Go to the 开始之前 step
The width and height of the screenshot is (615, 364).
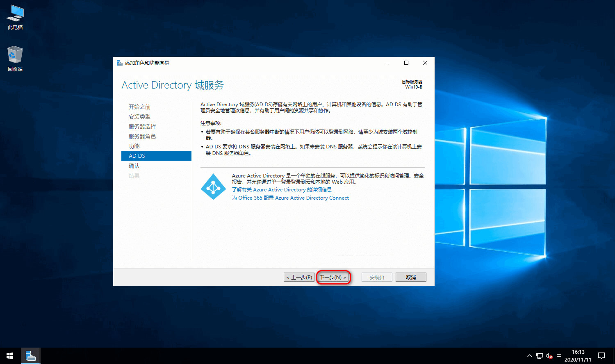coord(139,107)
